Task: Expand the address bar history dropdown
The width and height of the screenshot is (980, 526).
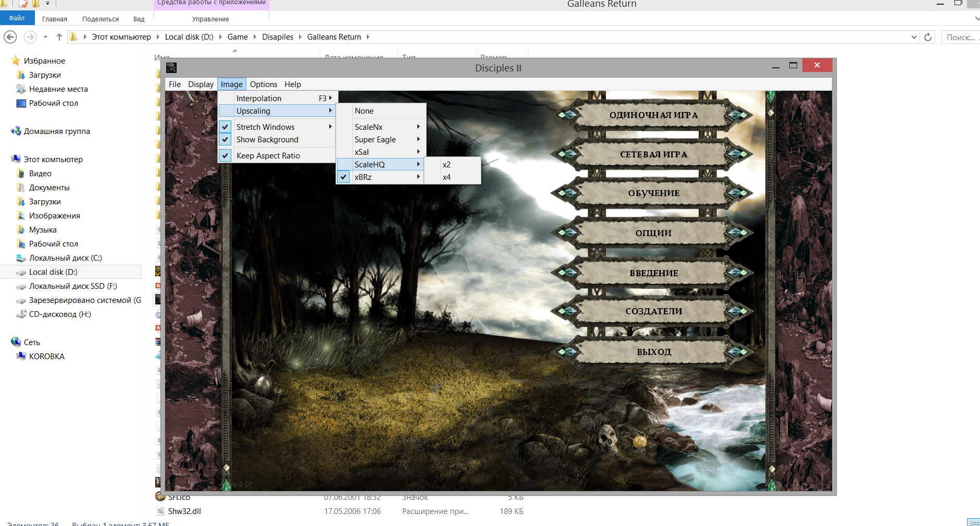Action: pos(914,37)
